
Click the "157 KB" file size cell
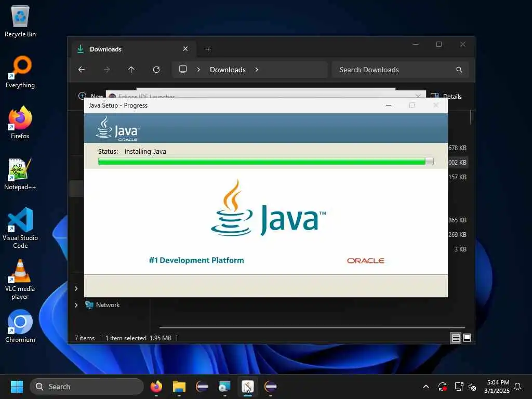[457, 177]
